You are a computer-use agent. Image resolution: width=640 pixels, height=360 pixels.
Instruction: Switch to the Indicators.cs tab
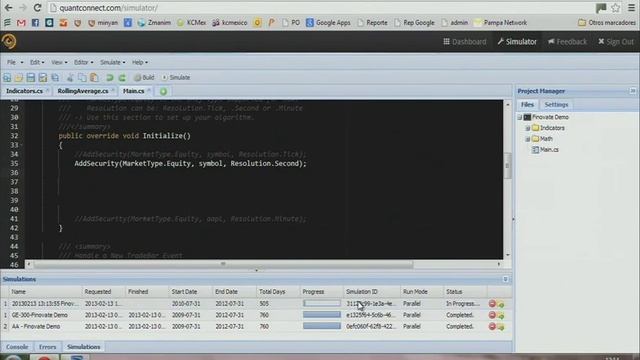click(24, 91)
